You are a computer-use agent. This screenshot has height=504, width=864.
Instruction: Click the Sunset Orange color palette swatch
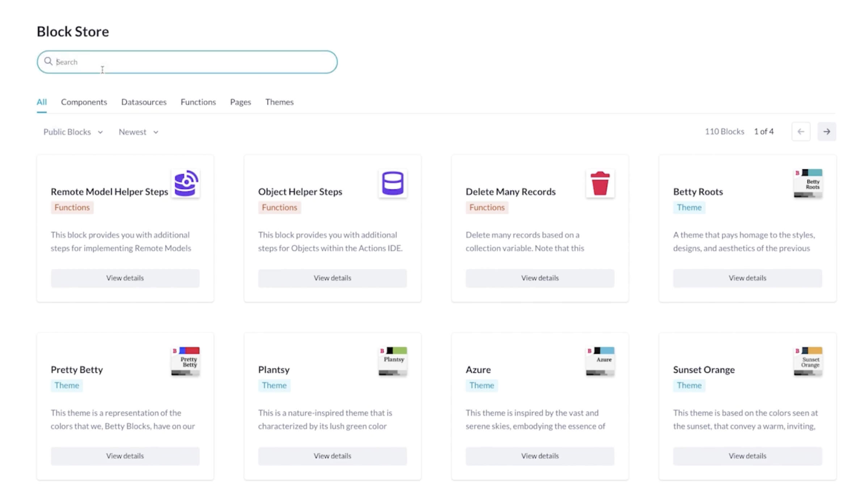tap(808, 361)
